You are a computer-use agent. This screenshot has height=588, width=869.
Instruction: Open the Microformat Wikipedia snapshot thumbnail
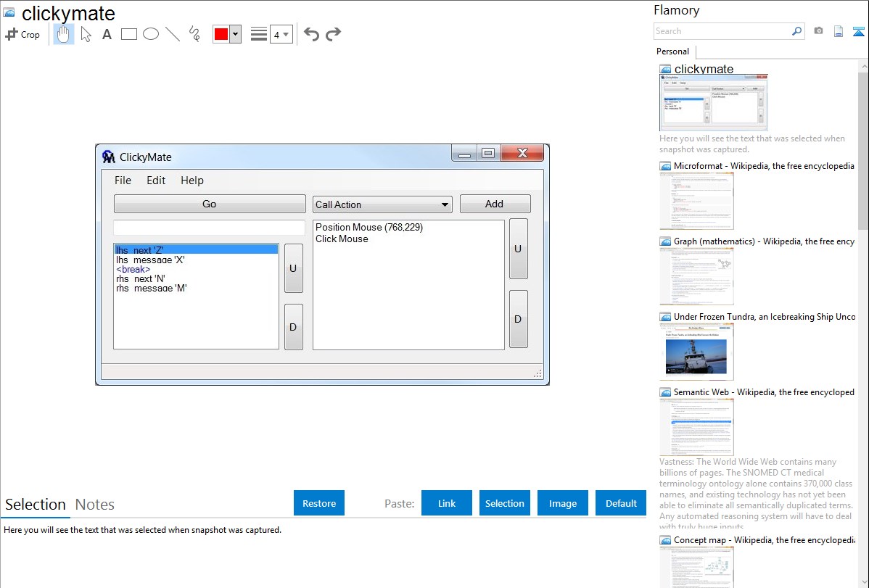coord(696,201)
